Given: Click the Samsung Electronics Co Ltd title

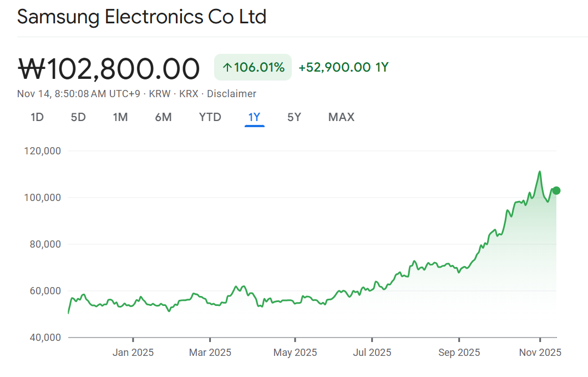Looking at the screenshot, I should tap(141, 17).
